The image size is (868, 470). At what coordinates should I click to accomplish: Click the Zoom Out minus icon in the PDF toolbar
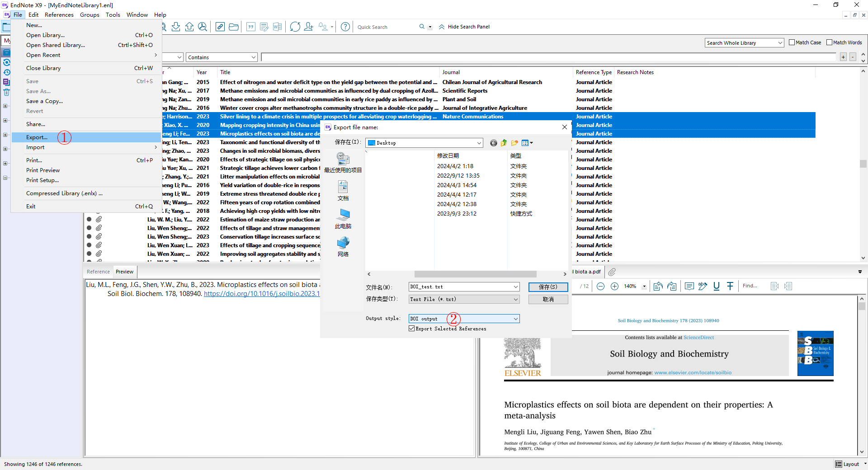[601, 286]
